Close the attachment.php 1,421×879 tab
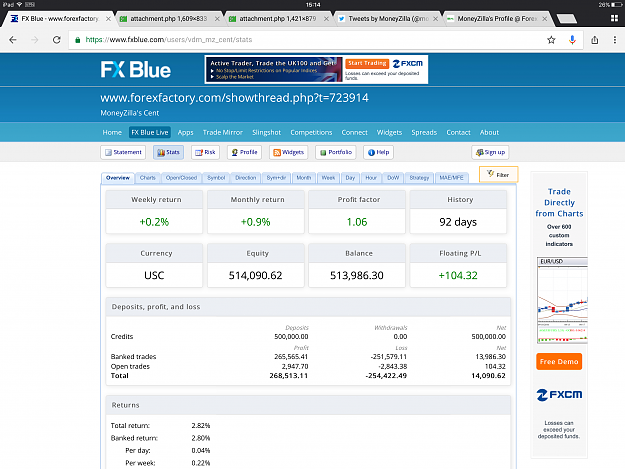 326,19
